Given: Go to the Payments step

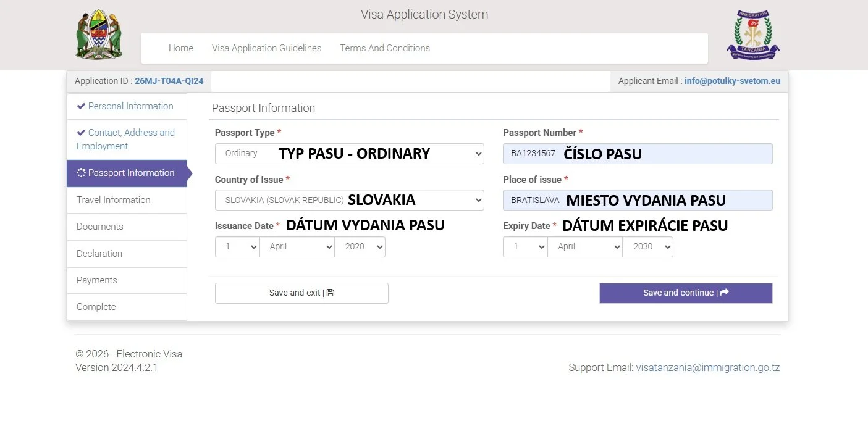Looking at the screenshot, I should [127, 280].
